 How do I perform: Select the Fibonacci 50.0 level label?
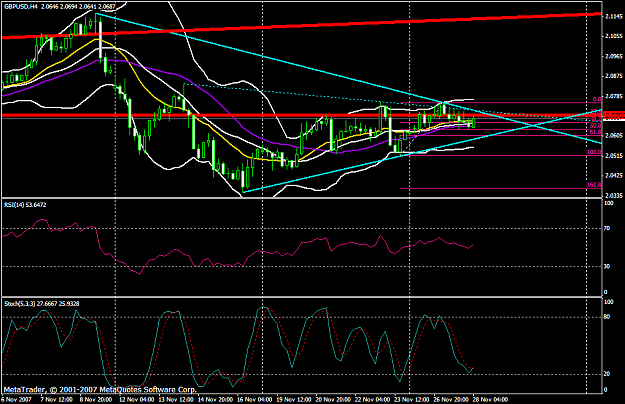[x=596, y=126]
